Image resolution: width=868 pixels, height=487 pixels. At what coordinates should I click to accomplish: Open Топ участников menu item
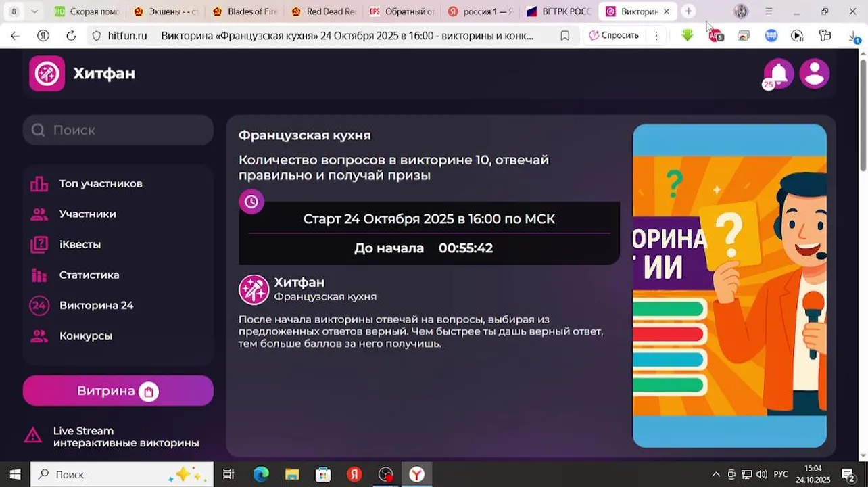(101, 183)
